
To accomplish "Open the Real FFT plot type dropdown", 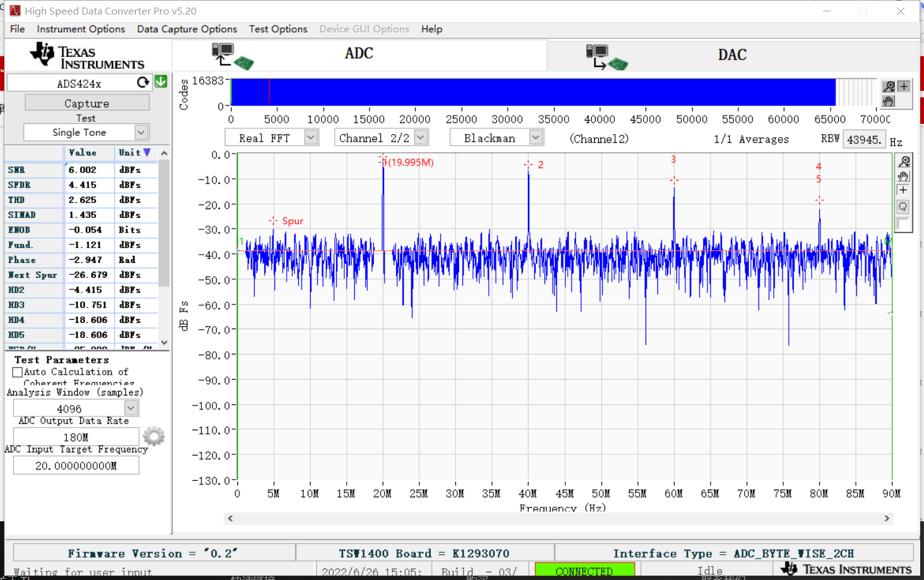I will coord(311,137).
